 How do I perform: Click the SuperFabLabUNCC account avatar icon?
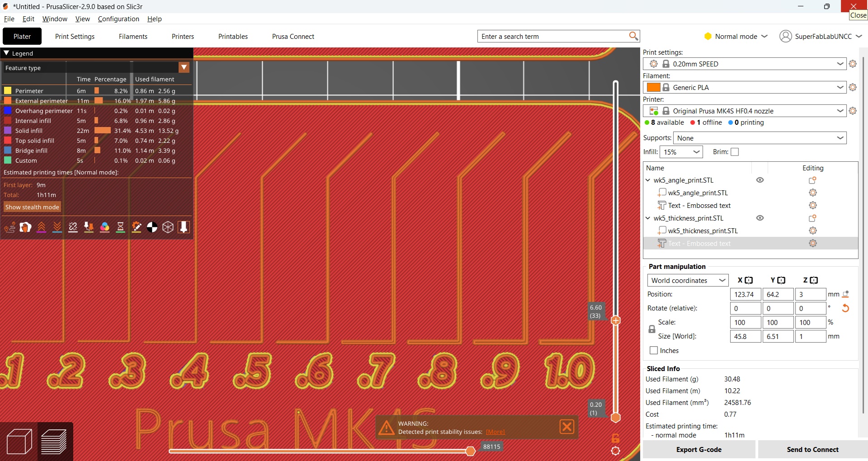[786, 36]
